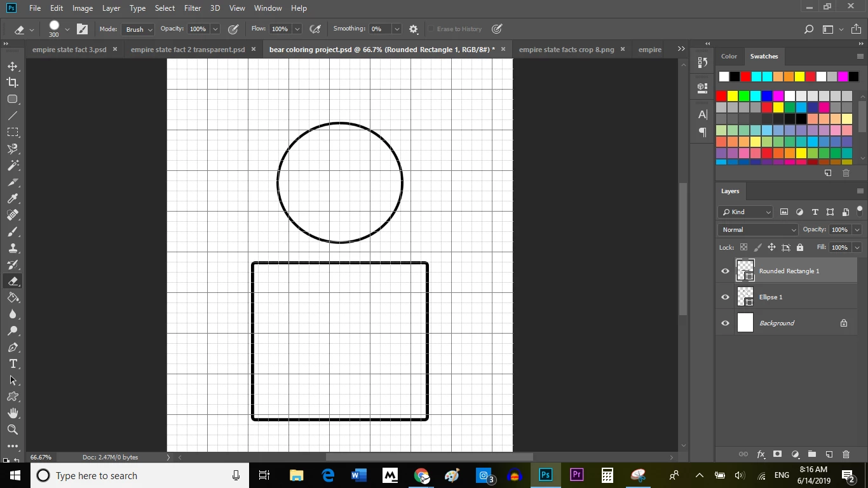Switch to empire state facts crop 8.png tab

[x=567, y=50]
